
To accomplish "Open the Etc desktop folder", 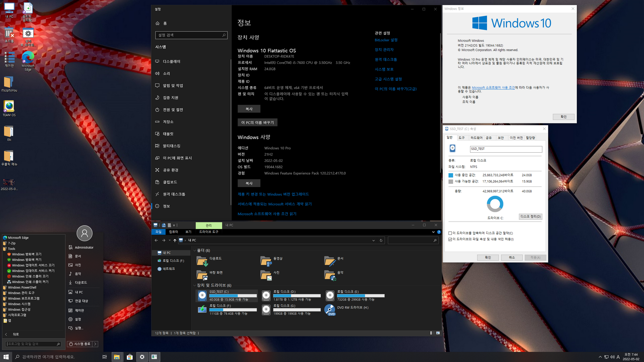I will pyautogui.click(x=9, y=133).
